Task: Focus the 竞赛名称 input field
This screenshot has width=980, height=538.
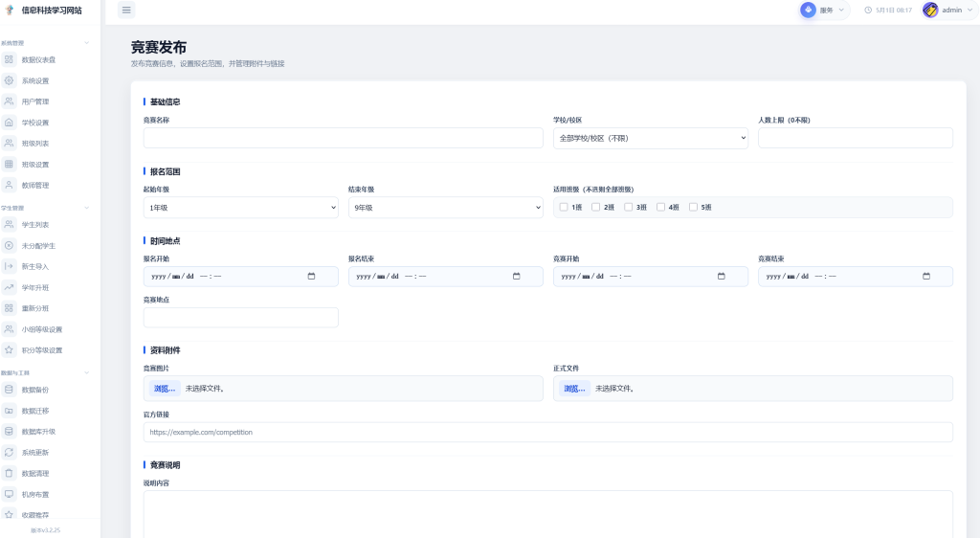Action: click(x=344, y=138)
